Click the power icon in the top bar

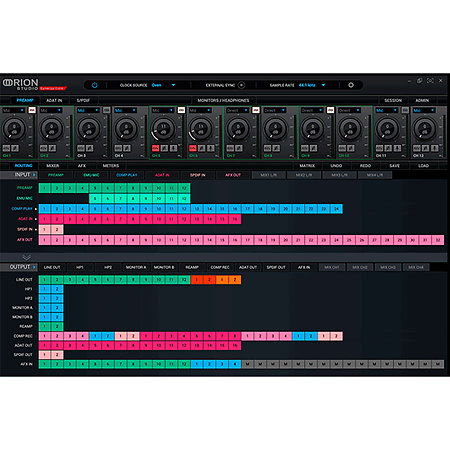pos(94,85)
